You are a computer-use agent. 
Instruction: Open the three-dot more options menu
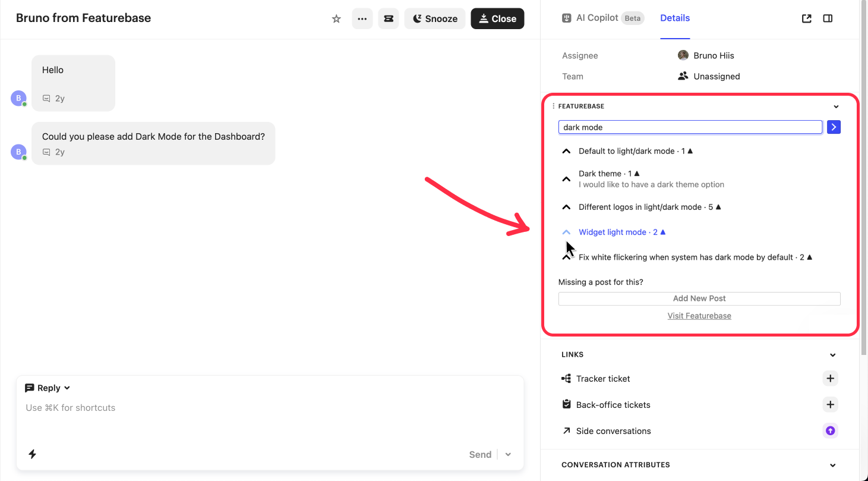(x=362, y=18)
